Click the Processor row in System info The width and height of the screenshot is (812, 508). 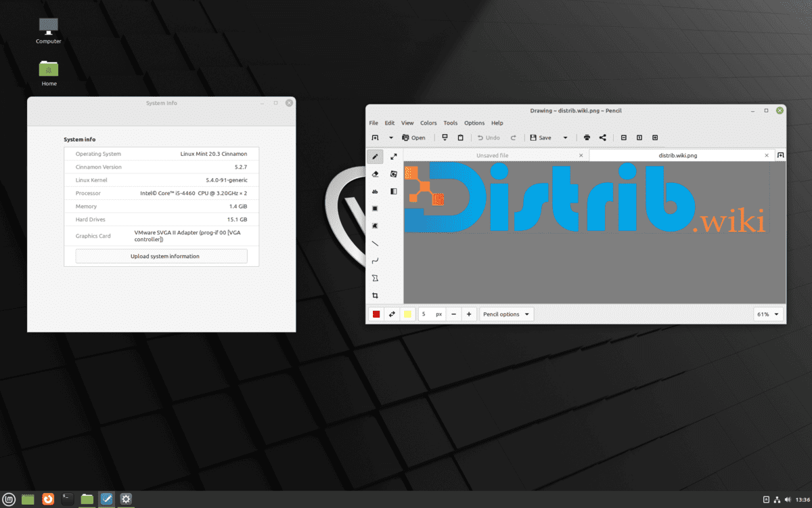pos(161,193)
